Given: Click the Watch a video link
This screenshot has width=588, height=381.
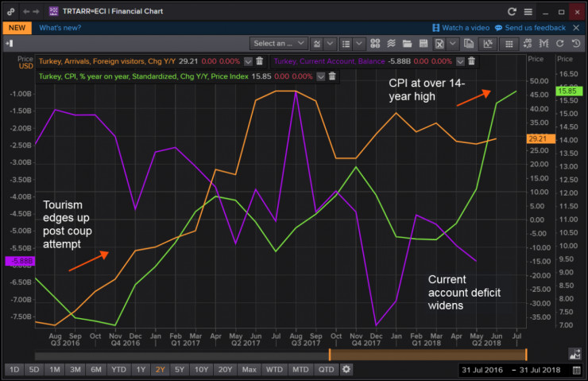Looking at the screenshot, I should coord(458,28).
